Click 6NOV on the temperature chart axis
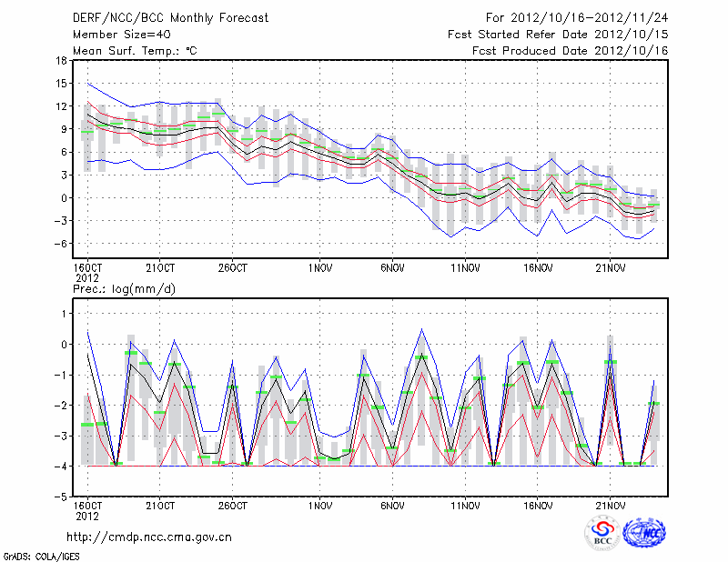 [392, 268]
